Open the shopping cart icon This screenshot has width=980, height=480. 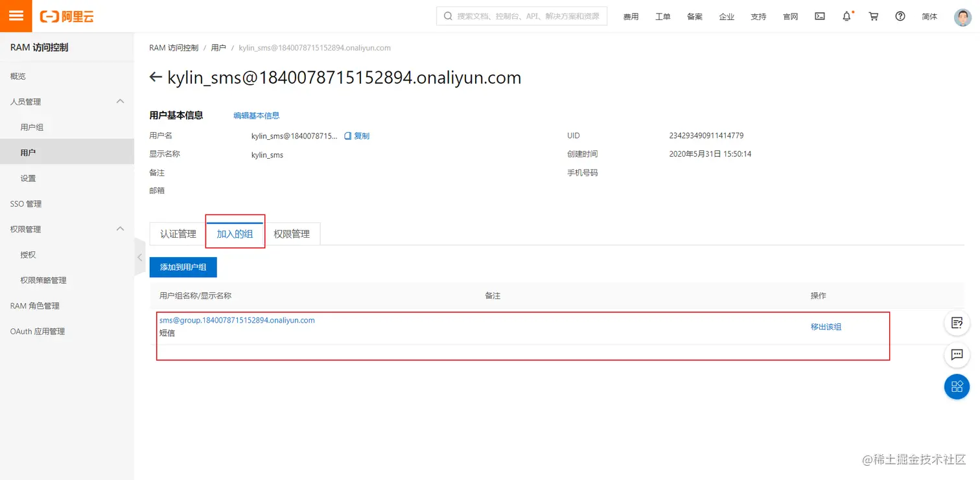point(874,17)
